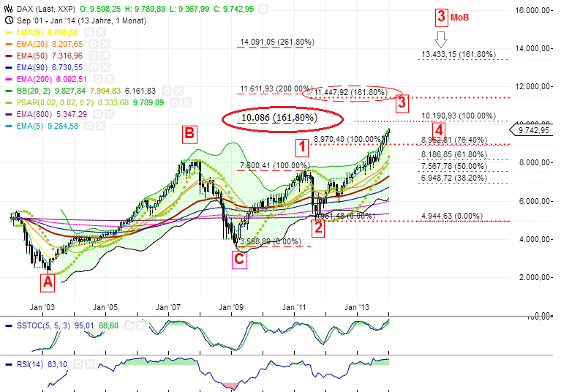Click the Jan '09 date axis label

click(231, 307)
